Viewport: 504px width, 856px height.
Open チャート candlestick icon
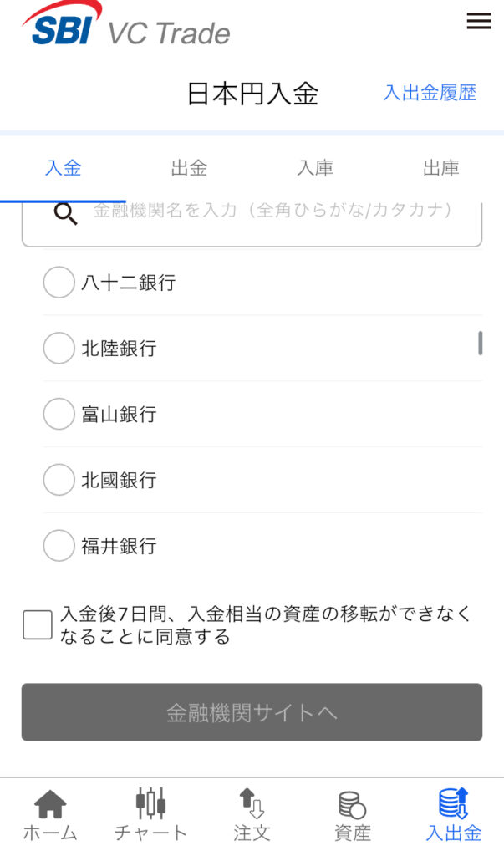click(150, 804)
